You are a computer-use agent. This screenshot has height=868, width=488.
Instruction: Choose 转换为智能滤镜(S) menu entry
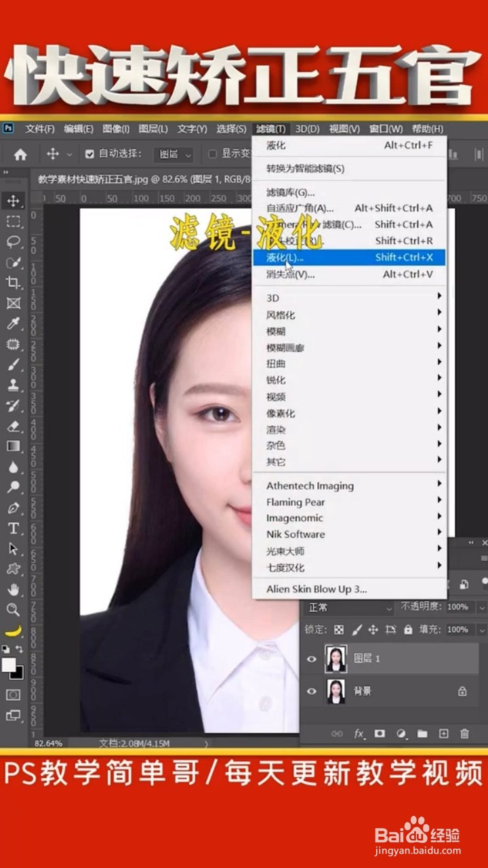coord(350,168)
